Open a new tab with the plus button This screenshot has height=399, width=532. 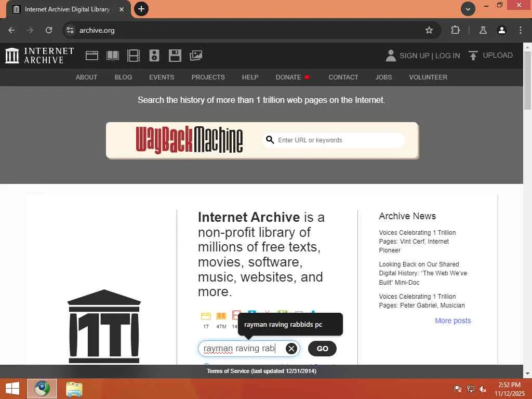click(141, 9)
